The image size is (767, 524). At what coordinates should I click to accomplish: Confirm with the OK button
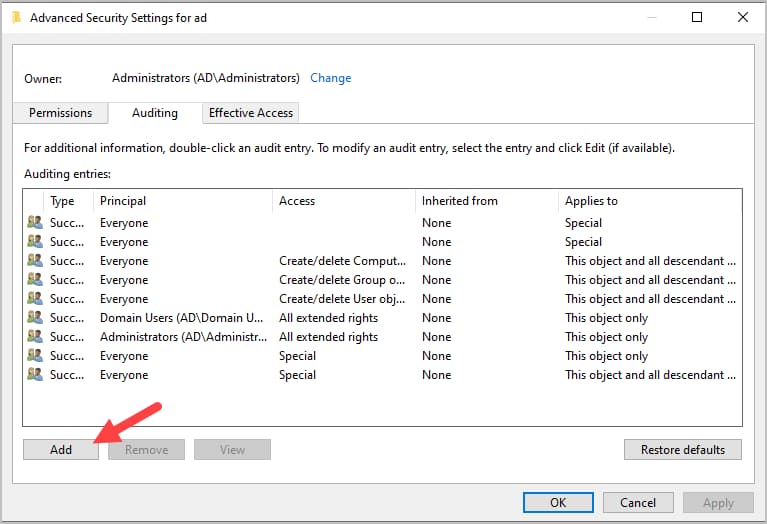pyautogui.click(x=558, y=503)
